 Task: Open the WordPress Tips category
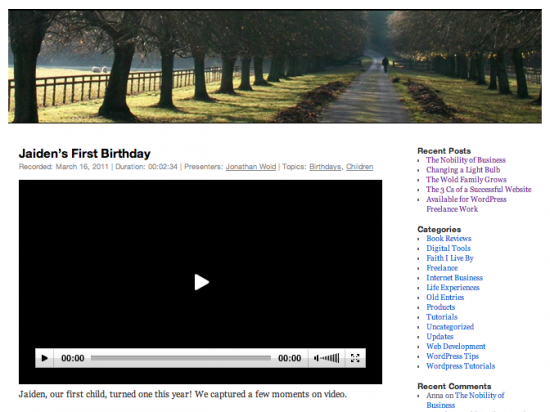(452, 356)
